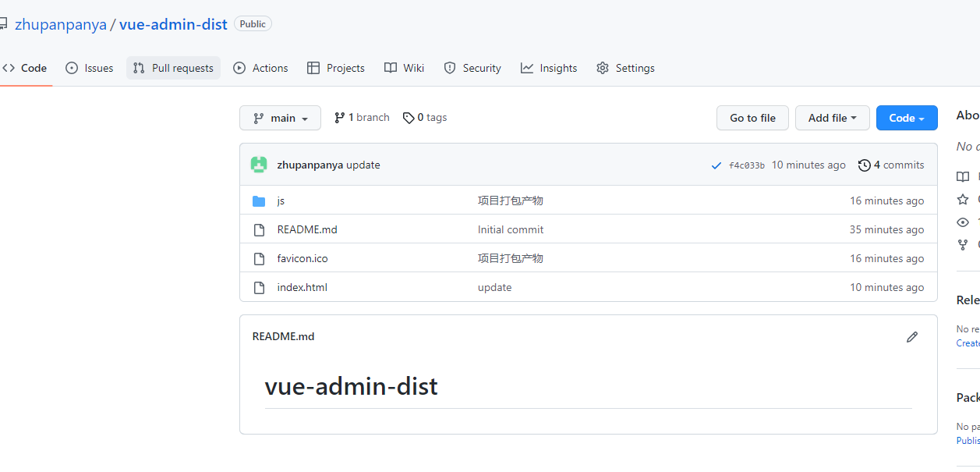Screen dimensions: 980x472
Task: Open the Security tab
Action: [472, 68]
